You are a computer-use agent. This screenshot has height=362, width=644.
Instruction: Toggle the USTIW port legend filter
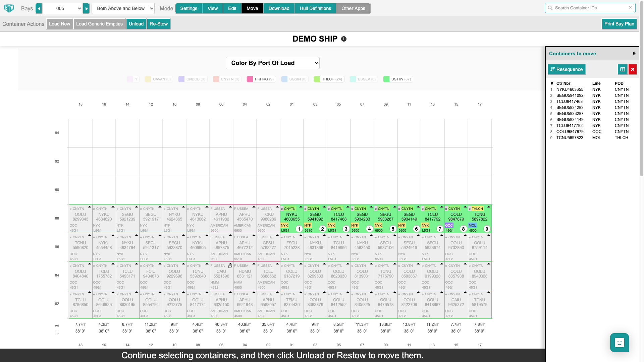398,79
